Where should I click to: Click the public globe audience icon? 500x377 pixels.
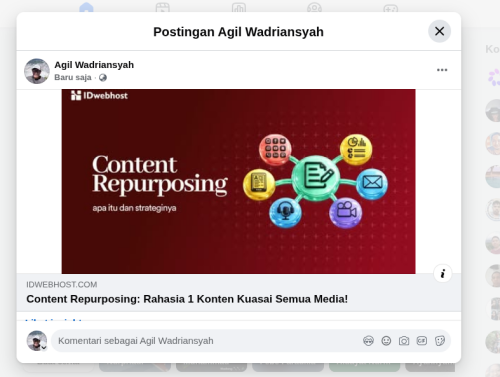pyautogui.click(x=103, y=78)
